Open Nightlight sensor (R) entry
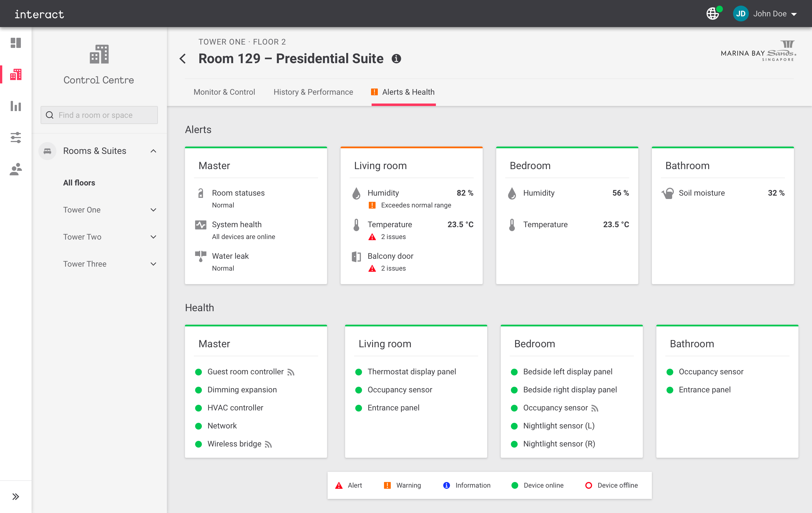Screen dimensions: 812x513 (559, 444)
